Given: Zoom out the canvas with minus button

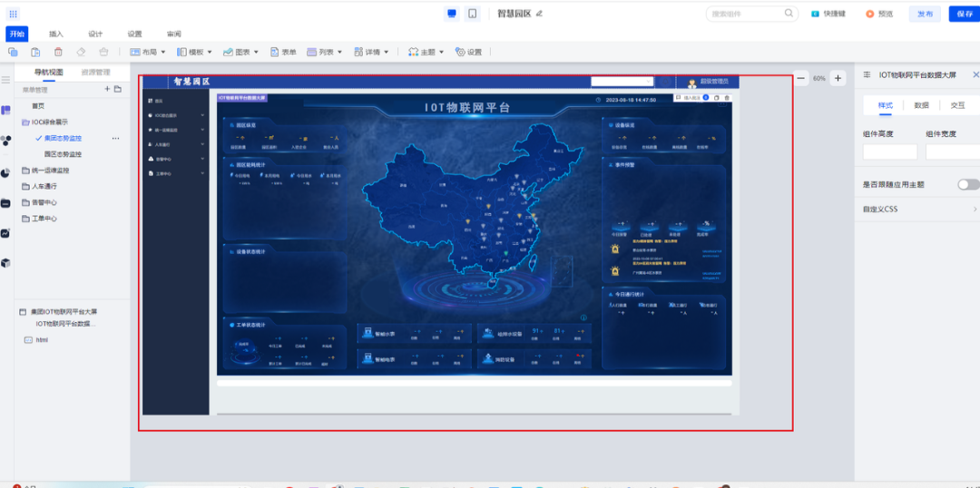Looking at the screenshot, I should pos(801,78).
